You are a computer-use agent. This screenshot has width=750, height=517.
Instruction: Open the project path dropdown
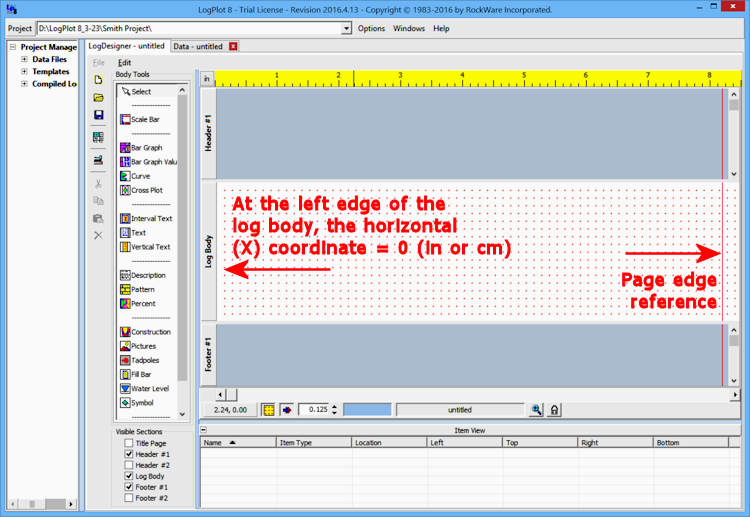(346, 29)
